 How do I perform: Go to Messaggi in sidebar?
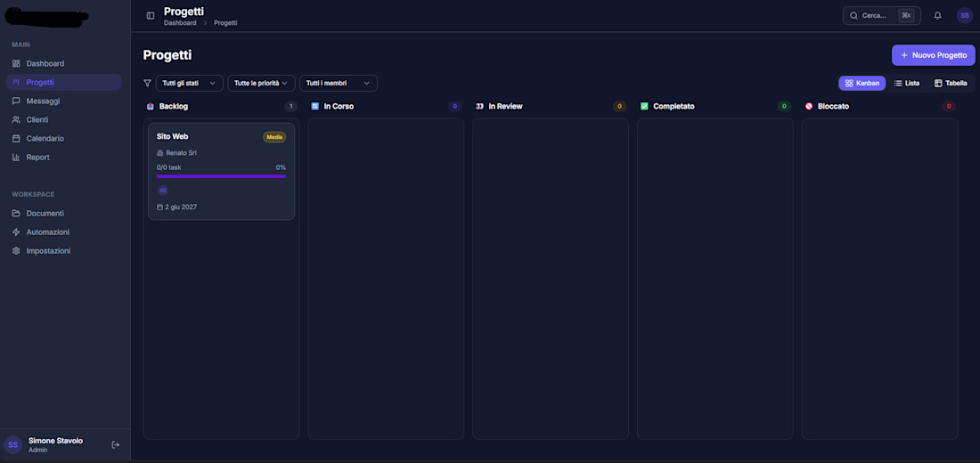(43, 101)
